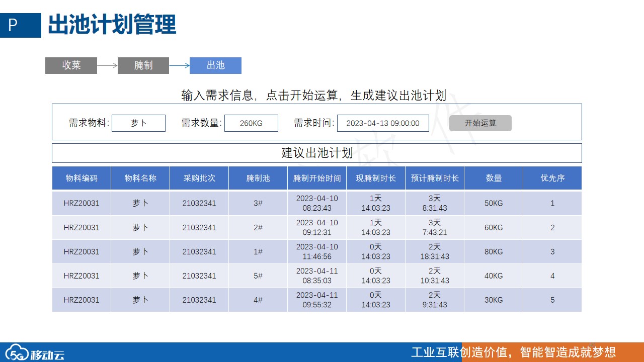Click start time 2023-04-11 09:55:32
The width and height of the screenshot is (644, 362).
(317, 300)
